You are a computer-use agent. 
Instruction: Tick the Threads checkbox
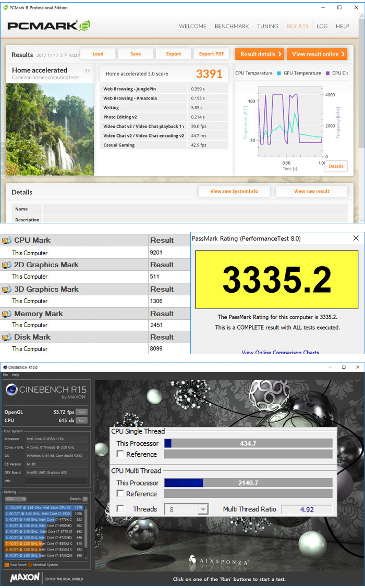(x=120, y=509)
